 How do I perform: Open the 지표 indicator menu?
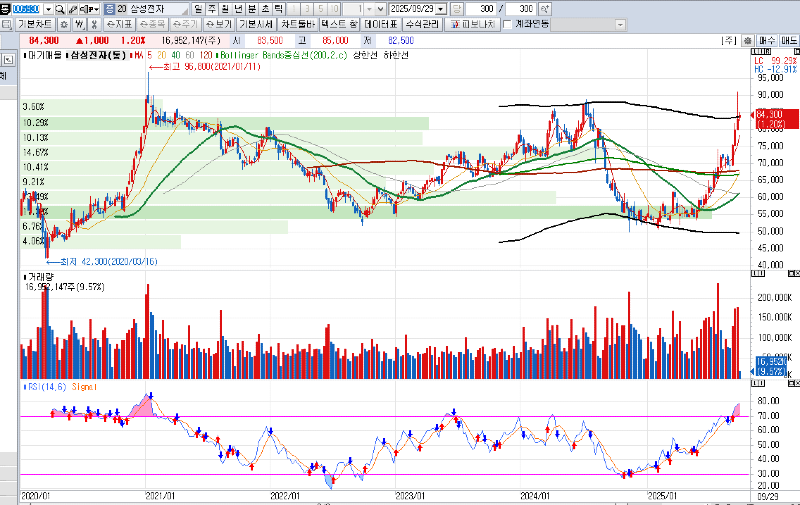point(119,23)
